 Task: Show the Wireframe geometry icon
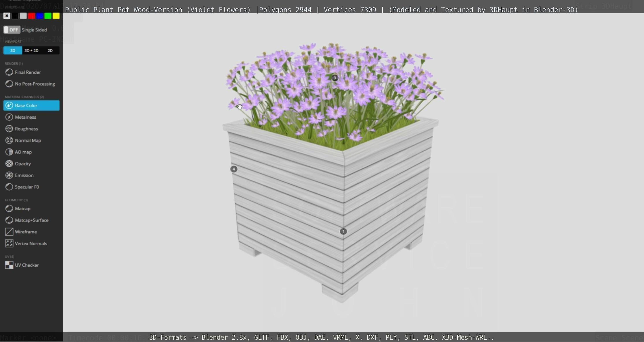pyautogui.click(x=9, y=232)
